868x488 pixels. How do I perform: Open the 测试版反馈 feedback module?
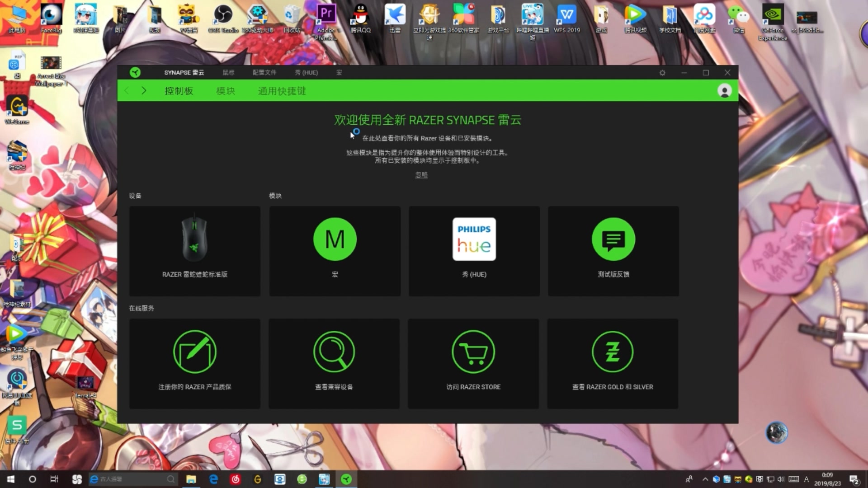(613, 251)
